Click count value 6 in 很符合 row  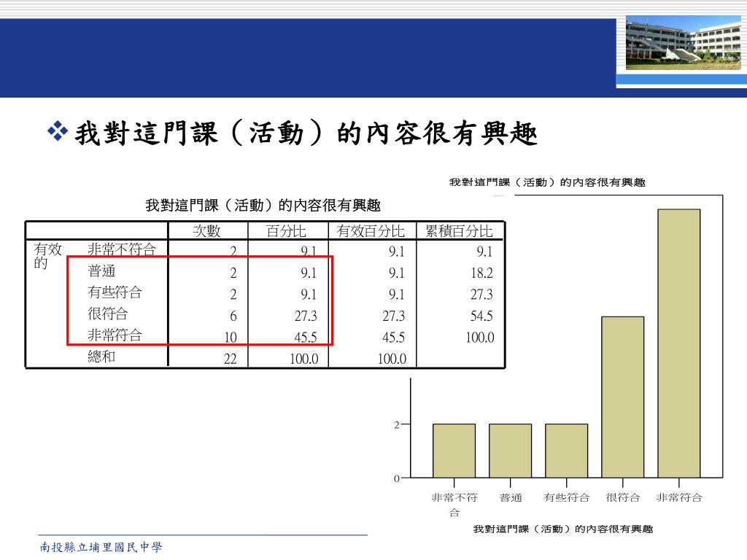233,316
